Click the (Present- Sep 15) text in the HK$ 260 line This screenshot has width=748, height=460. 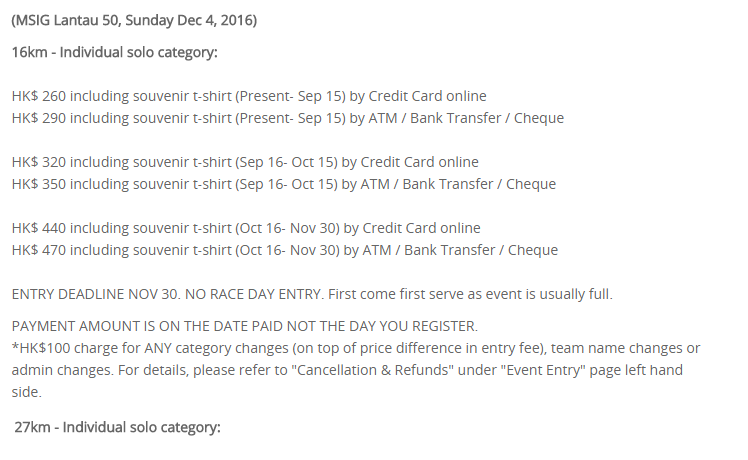[x=290, y=96]
